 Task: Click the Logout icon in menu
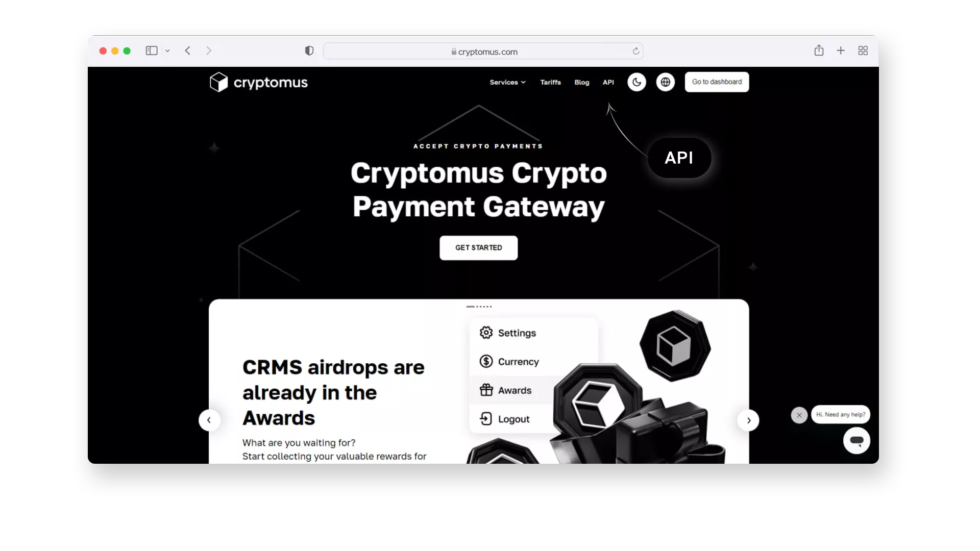click(x=486, y=418)
